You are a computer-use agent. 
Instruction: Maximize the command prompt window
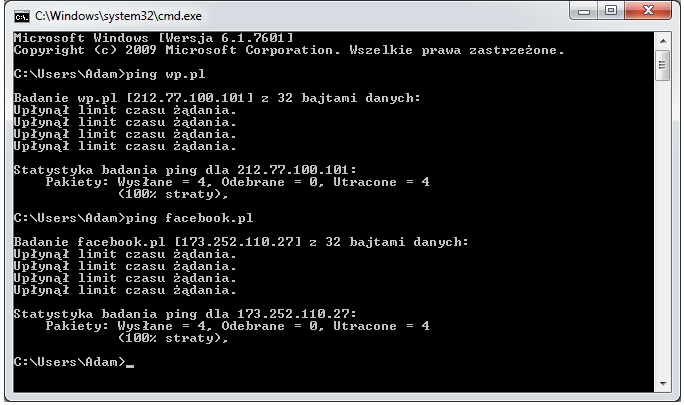coord(611,10)
